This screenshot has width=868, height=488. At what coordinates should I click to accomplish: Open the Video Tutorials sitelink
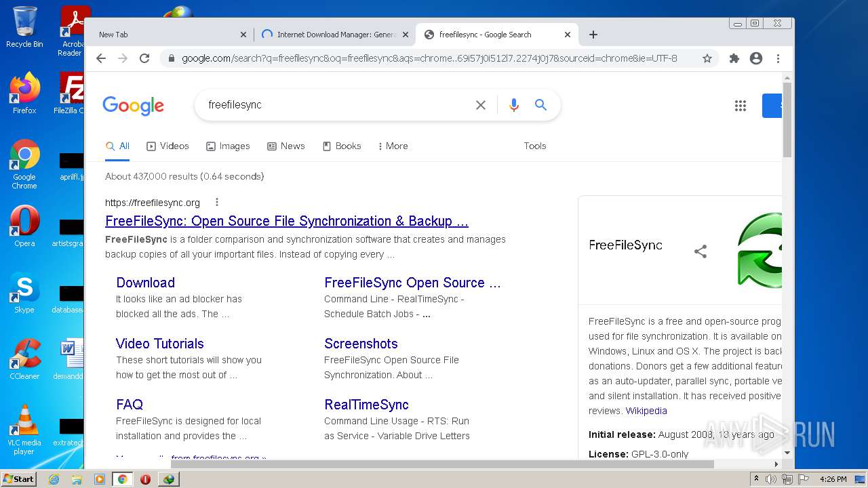click(x=159, y=344)
